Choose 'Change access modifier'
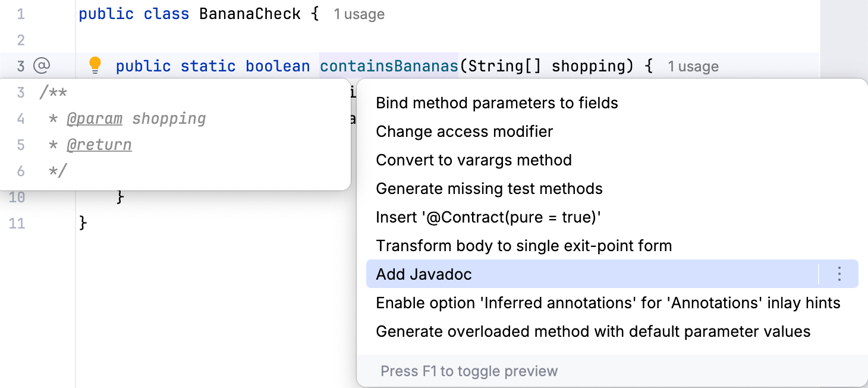This screenshot has width=868, height=388. [x=464, y=131]
